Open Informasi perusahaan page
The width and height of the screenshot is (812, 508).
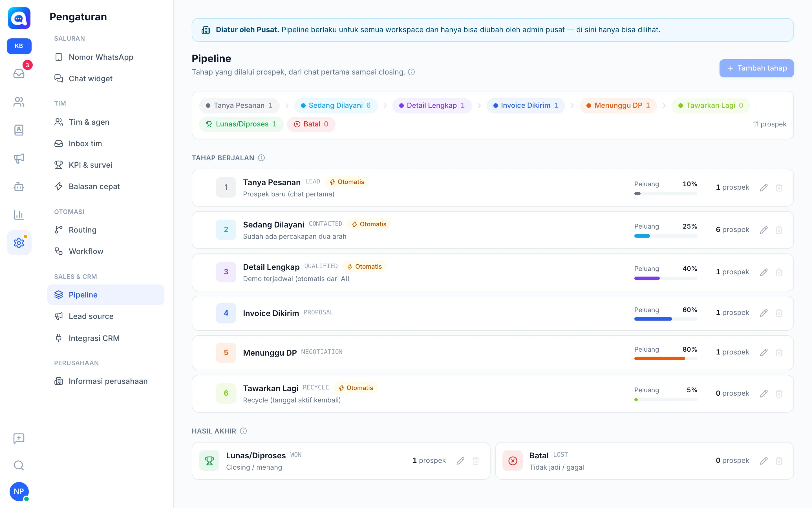coord(106,381)
